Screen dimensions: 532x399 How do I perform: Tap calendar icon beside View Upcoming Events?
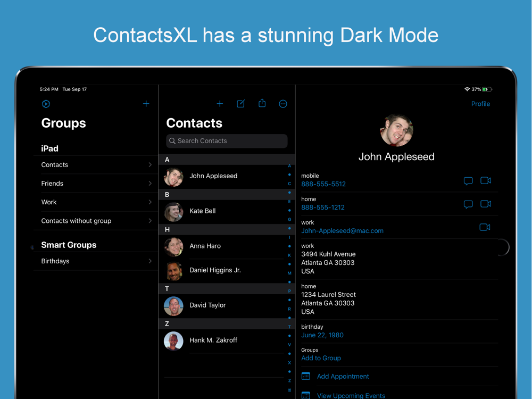coord(306,395)
